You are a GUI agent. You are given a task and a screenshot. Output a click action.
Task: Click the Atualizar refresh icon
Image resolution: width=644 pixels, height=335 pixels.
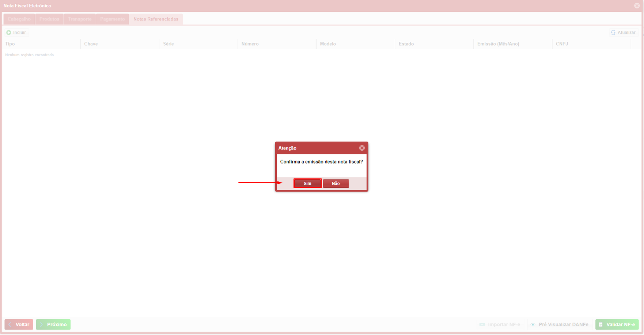[x=613, y=33]
